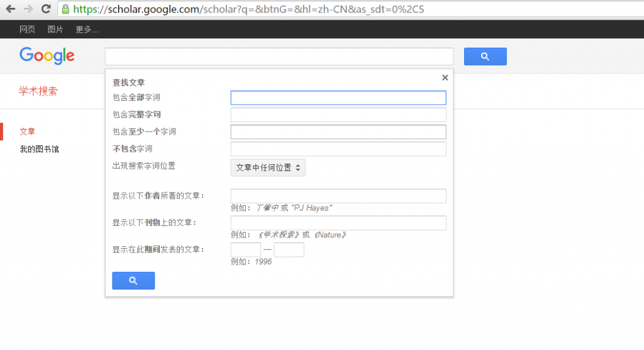Click the 出现搜索字词位置 label
The height and width of the screenshot is (350, 644).
(x=144, y=166)
